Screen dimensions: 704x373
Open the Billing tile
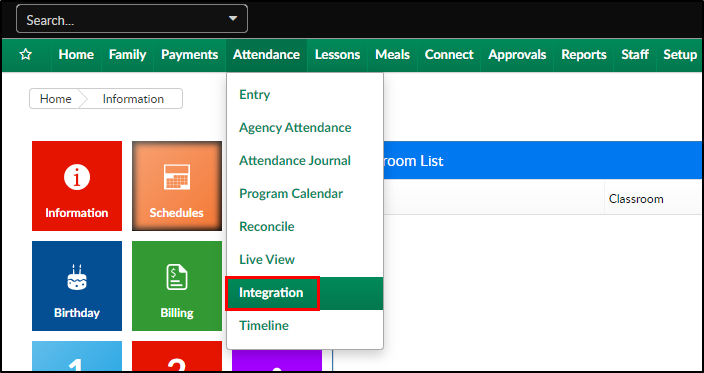point(177,286)
